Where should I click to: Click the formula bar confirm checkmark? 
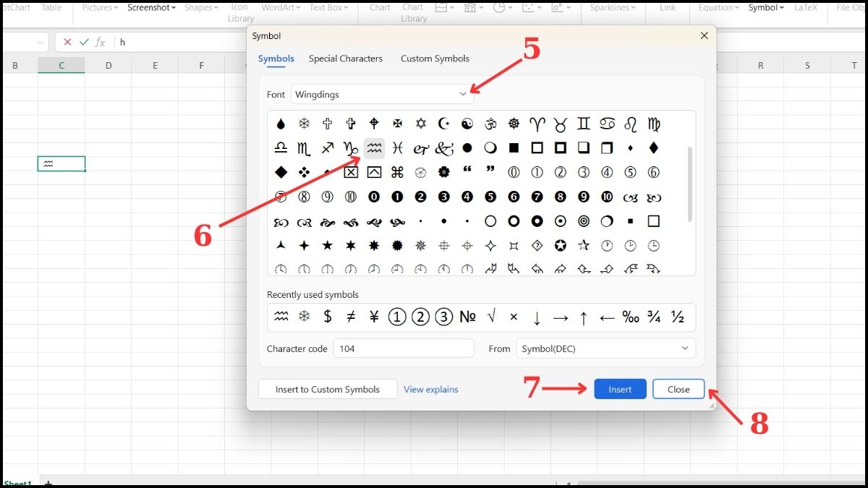pyautogui.click(x=84, y=42)
